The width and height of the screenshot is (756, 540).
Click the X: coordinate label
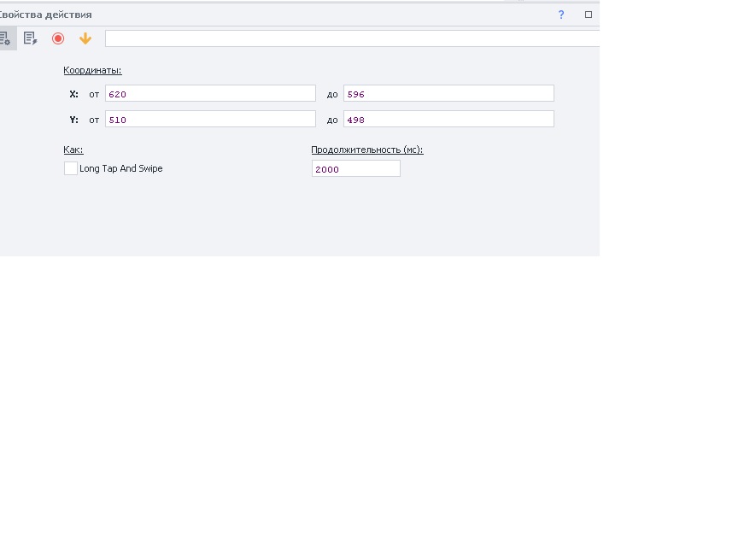[73, 94]
